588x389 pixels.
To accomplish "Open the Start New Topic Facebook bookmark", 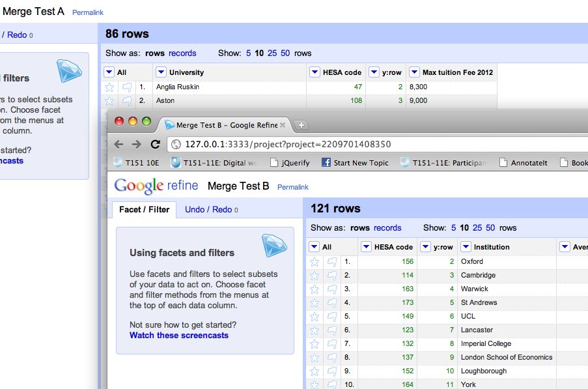I will tap(355, 163).
